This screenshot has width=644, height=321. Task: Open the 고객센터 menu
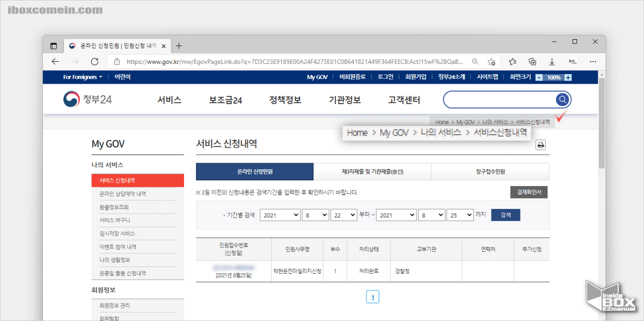click(x=404, y=99)
